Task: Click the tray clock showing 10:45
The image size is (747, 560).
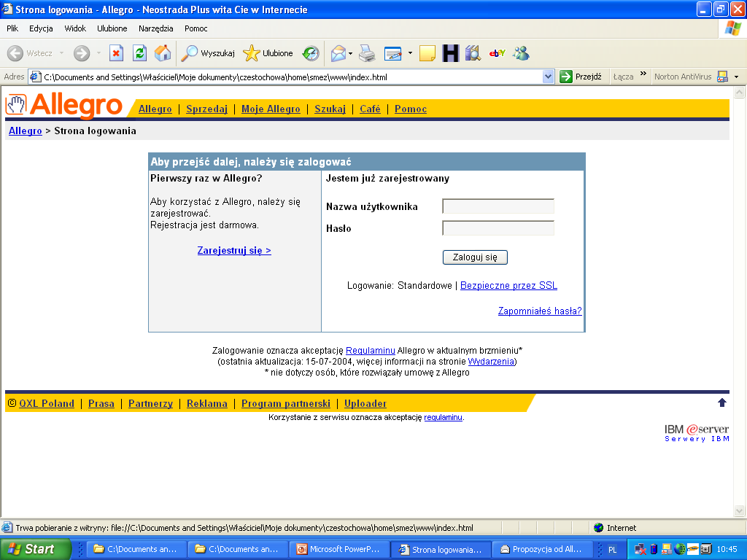Action: point(727,549)
